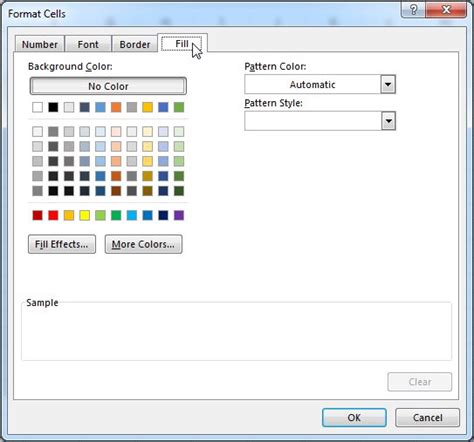Viewport: 474px width, 442px height.
Task: Click Cancel to dismiss dialog
Action: pyautogui.click(x=427, y=417)
